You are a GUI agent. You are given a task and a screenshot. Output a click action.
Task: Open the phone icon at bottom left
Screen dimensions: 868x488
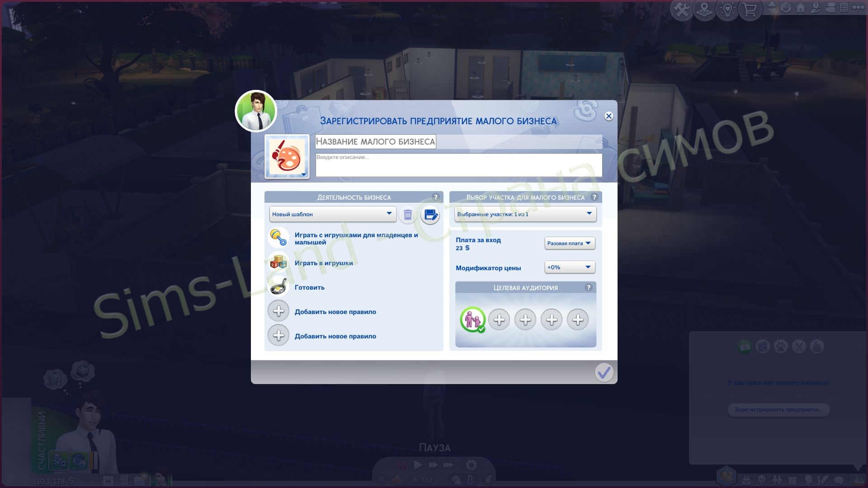124,480
